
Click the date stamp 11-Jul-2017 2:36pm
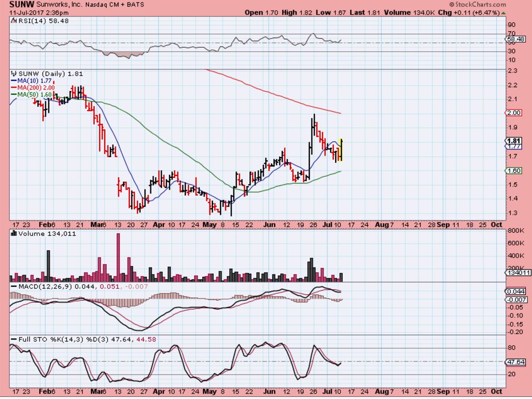click(39, 13)
